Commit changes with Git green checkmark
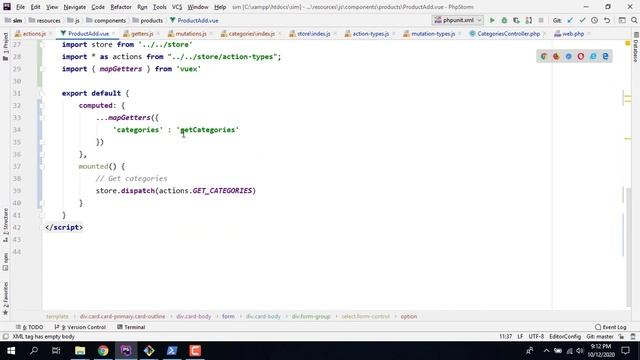640x360 pixels. 582,20
